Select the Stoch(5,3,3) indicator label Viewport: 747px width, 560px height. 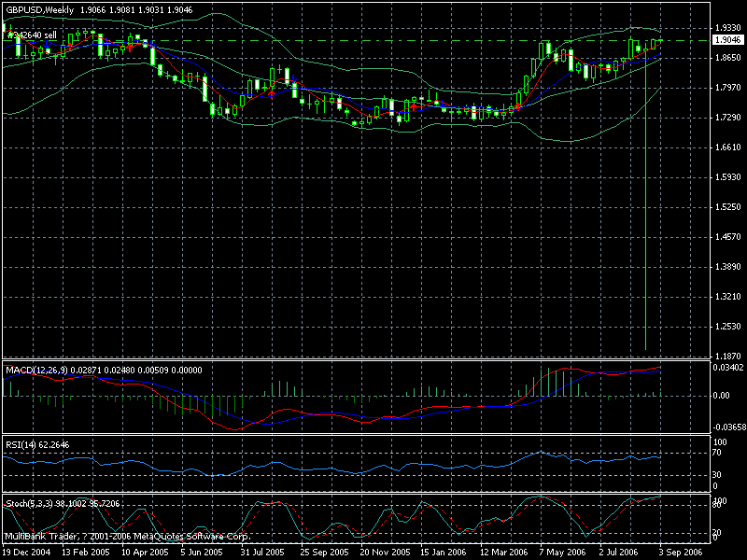pos(26,503)
